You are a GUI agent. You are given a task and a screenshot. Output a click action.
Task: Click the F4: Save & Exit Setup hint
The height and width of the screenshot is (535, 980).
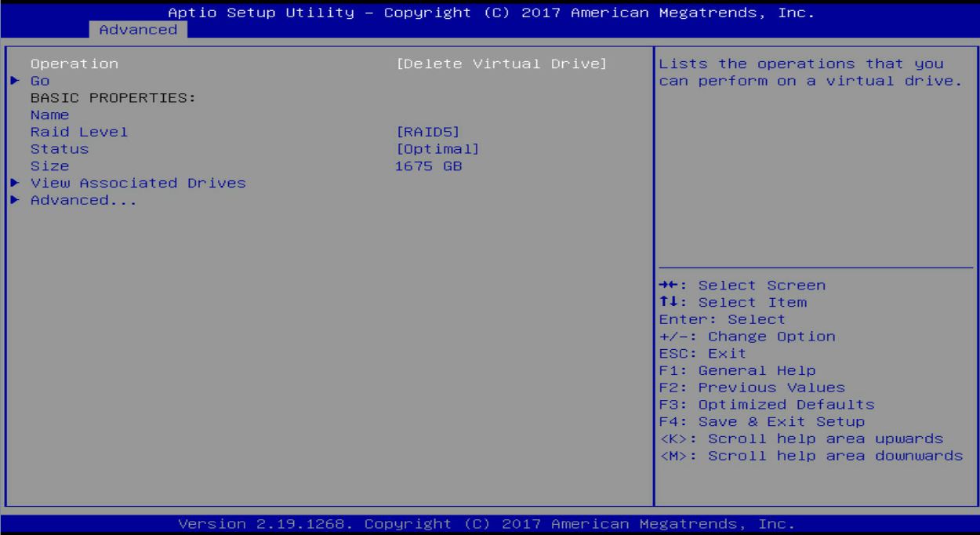pos(761,422)
